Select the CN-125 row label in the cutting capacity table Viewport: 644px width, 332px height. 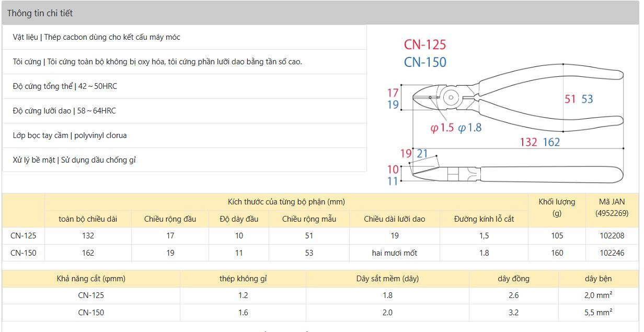pos(91,295)
